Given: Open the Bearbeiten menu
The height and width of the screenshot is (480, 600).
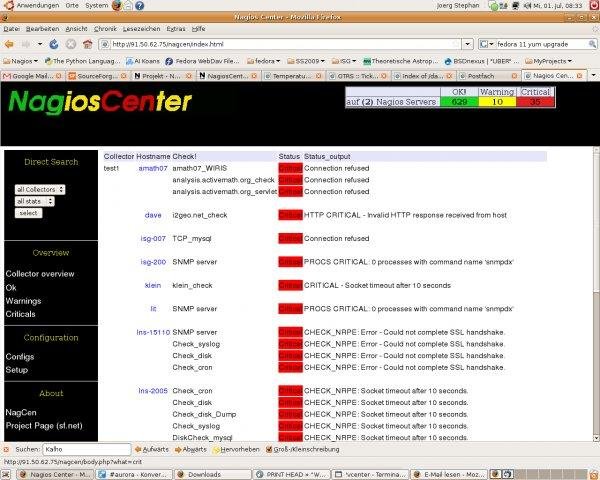Looking at the screenshot, I should tap(42, 29).
